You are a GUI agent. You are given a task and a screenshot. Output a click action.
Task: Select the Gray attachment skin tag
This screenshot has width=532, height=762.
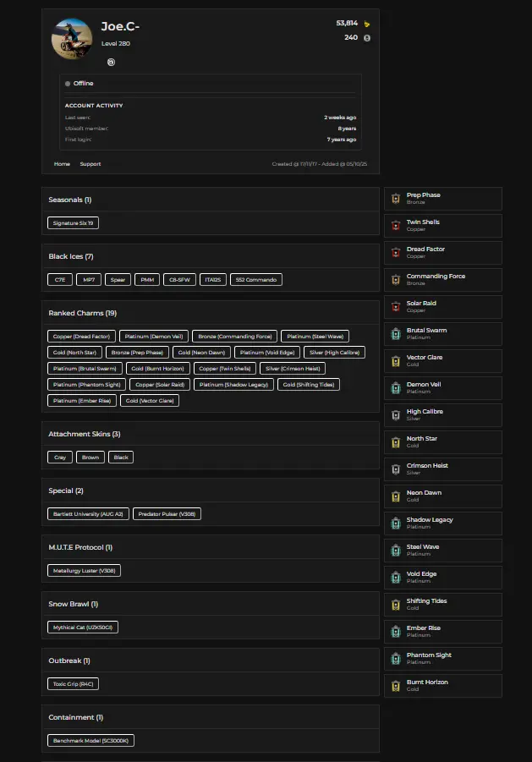(x=60, y=458)
